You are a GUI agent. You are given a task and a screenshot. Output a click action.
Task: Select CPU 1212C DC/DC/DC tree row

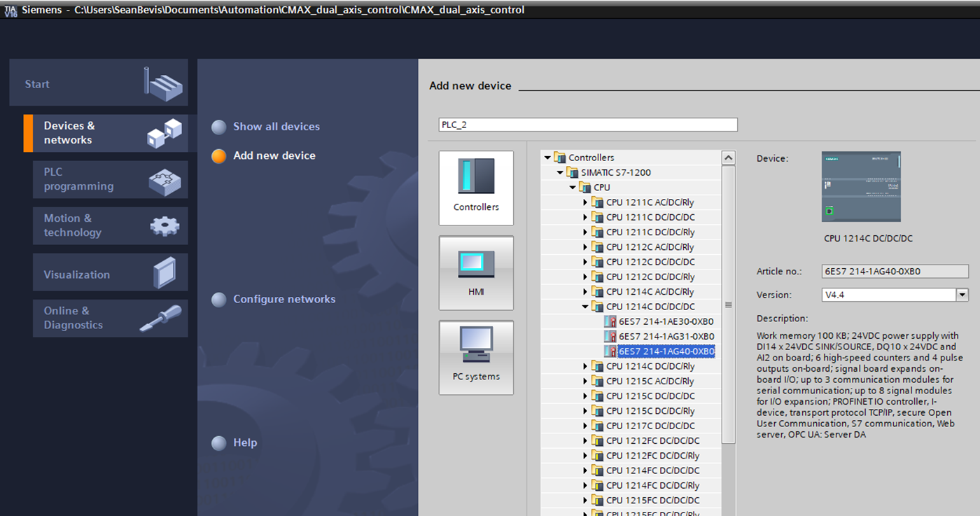point(650,262)
